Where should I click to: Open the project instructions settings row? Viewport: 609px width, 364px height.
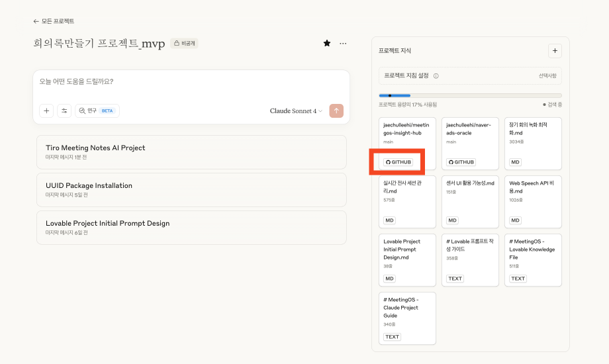click(470, 76)
